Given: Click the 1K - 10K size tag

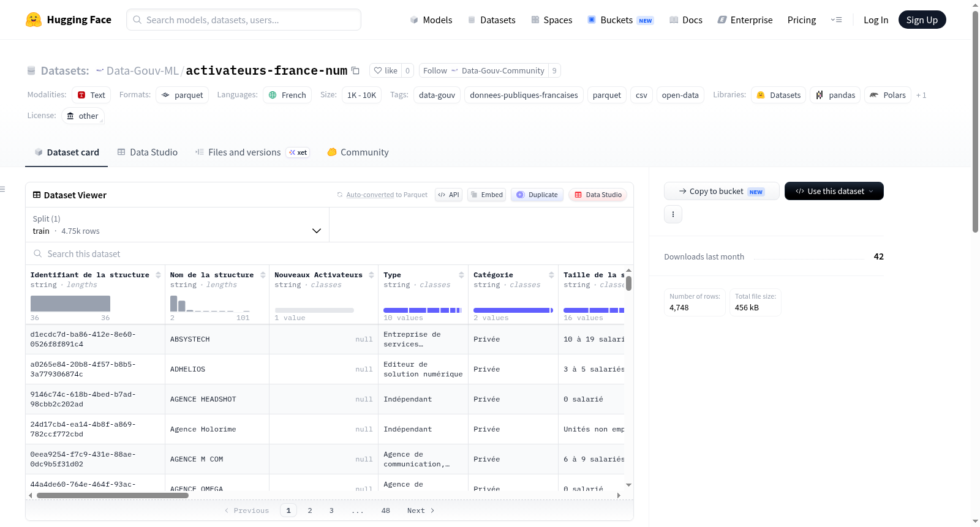Looking at the screenshot, I should [361, 95].
